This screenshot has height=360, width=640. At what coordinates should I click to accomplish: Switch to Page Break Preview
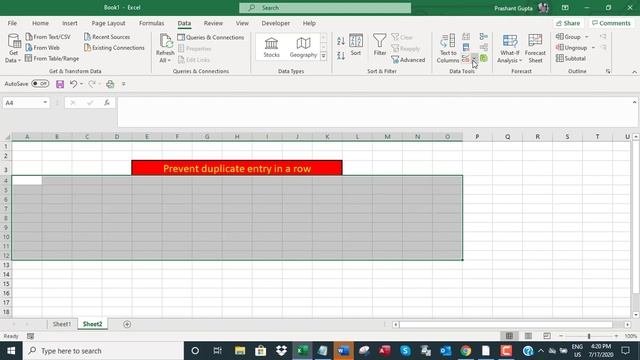click(x=547, y=336)
